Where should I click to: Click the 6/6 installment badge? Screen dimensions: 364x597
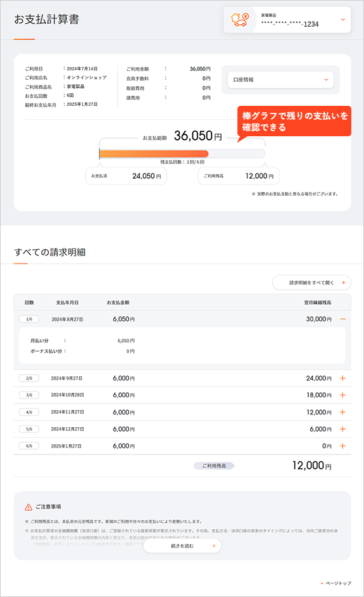click(x=29, y=446)
